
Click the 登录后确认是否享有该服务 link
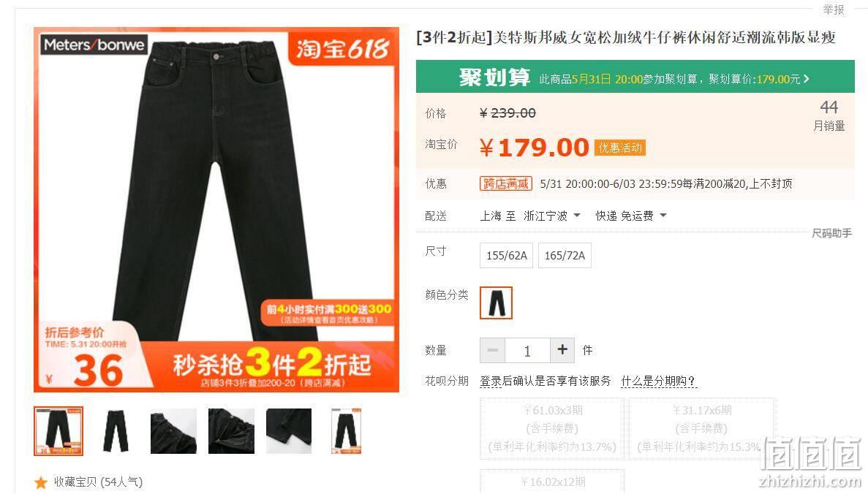[546, 381]
